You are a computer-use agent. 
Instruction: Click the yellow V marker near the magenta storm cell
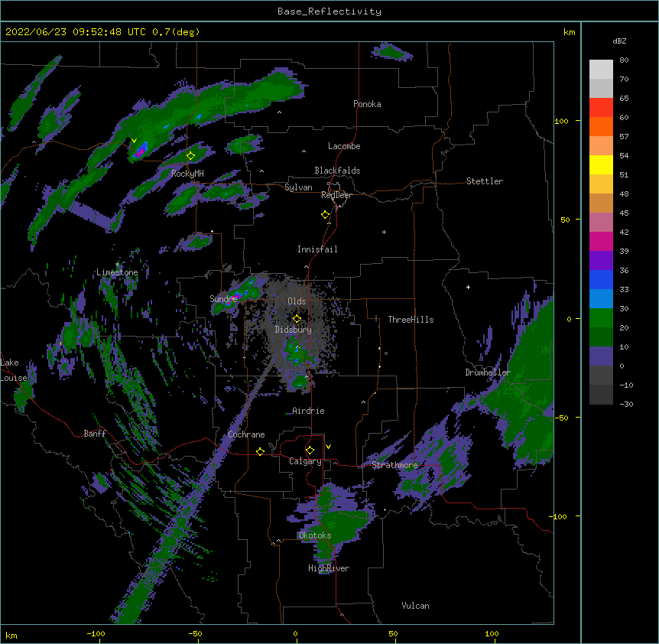134,141
